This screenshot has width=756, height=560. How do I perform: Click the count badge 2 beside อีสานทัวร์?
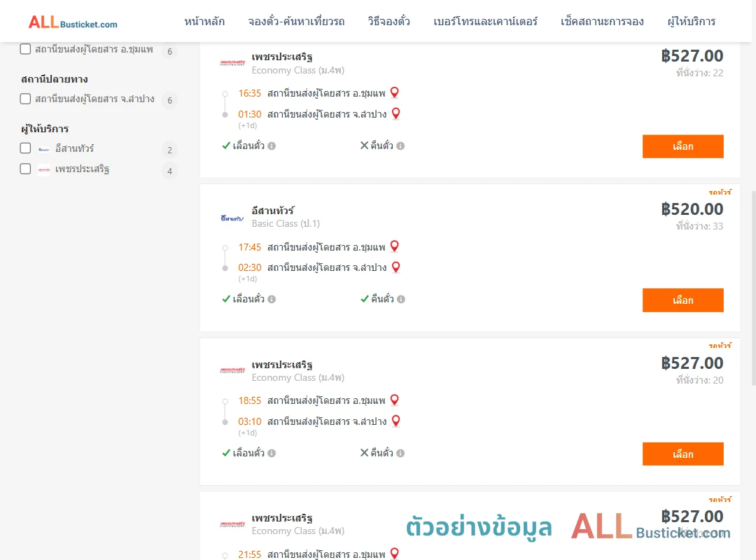tap(169, 150)
